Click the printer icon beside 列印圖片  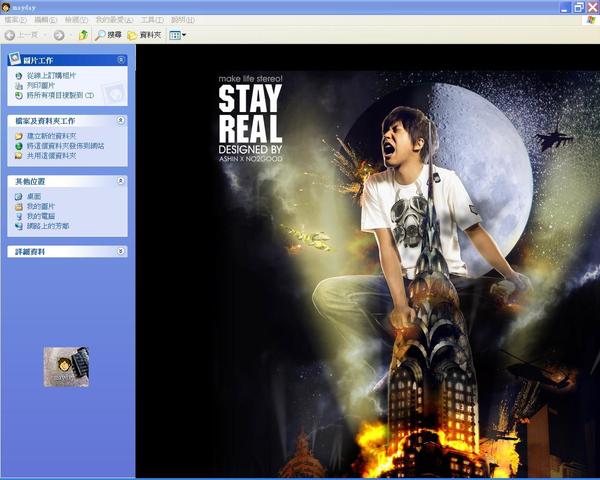[19, 86]
